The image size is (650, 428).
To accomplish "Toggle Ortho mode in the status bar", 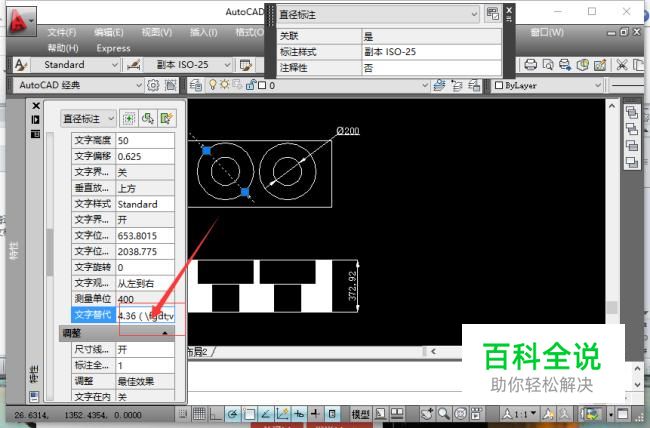I will coord(216,414).
